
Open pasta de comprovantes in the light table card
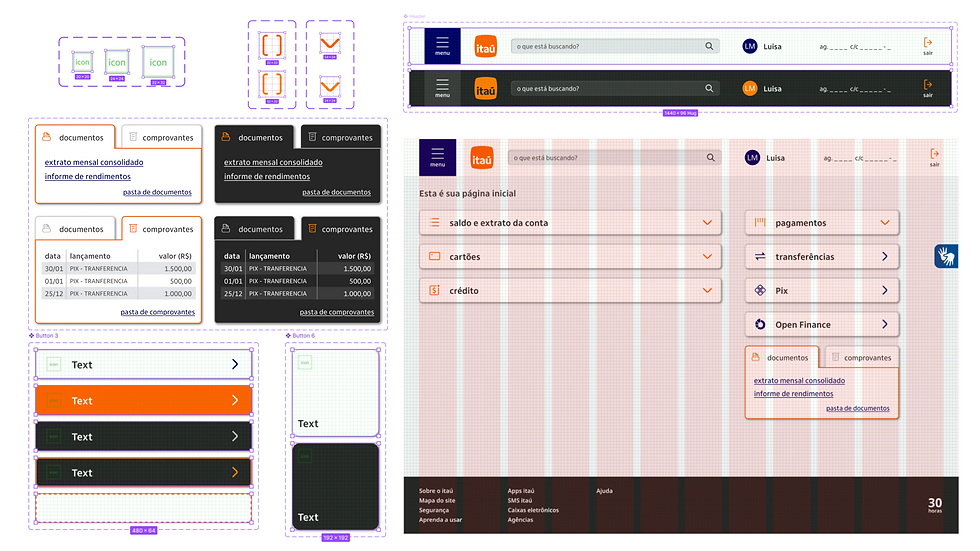pyautogui.click(x=158, y=312)
